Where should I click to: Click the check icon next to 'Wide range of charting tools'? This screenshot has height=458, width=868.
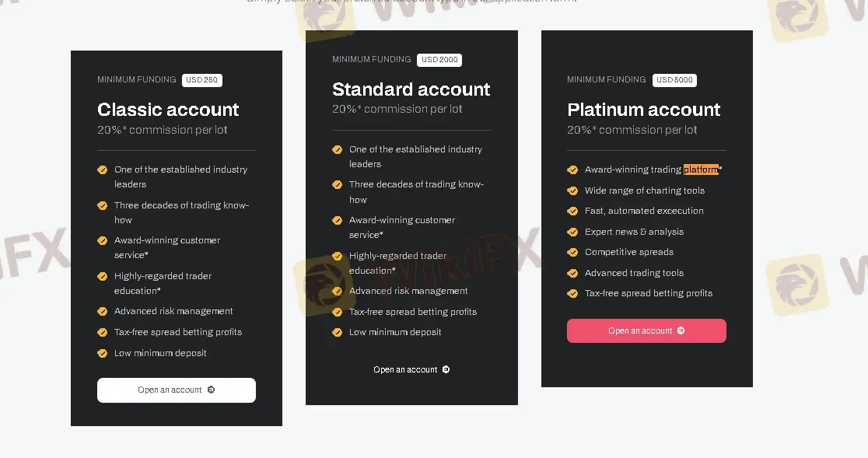point(572,190)
